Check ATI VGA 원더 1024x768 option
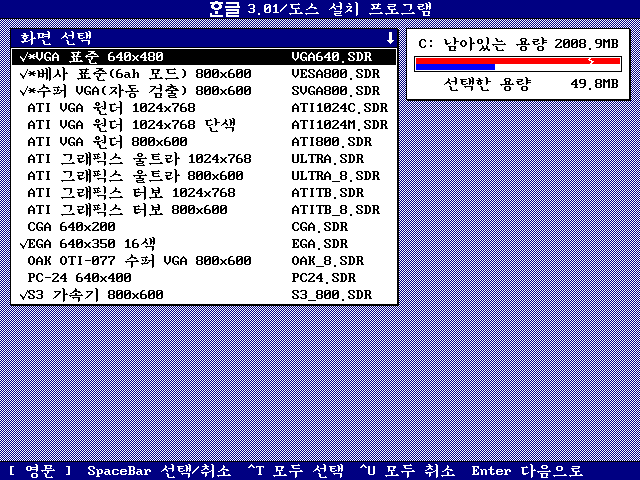640x480 pixels. (204, 108)
